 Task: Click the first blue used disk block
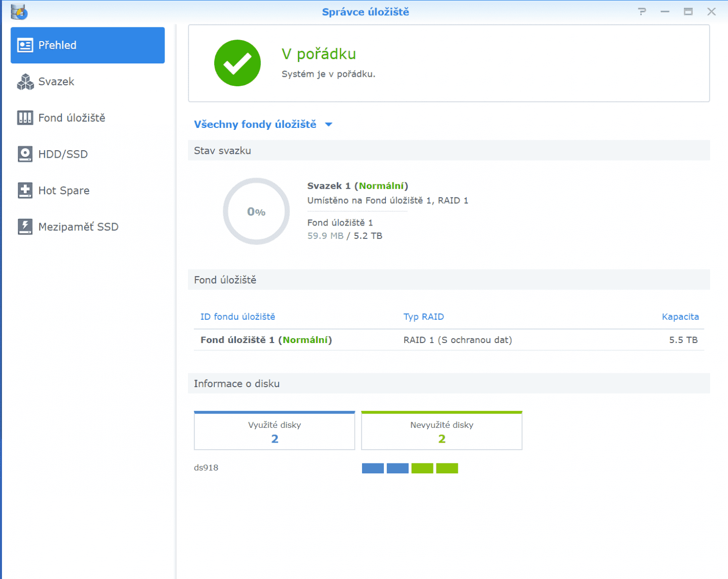tap(373, 468)
